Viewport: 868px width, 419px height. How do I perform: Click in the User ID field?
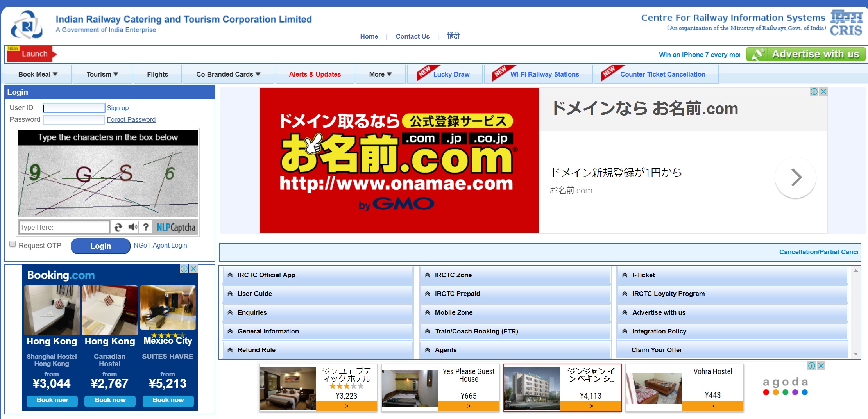[74, 108]
